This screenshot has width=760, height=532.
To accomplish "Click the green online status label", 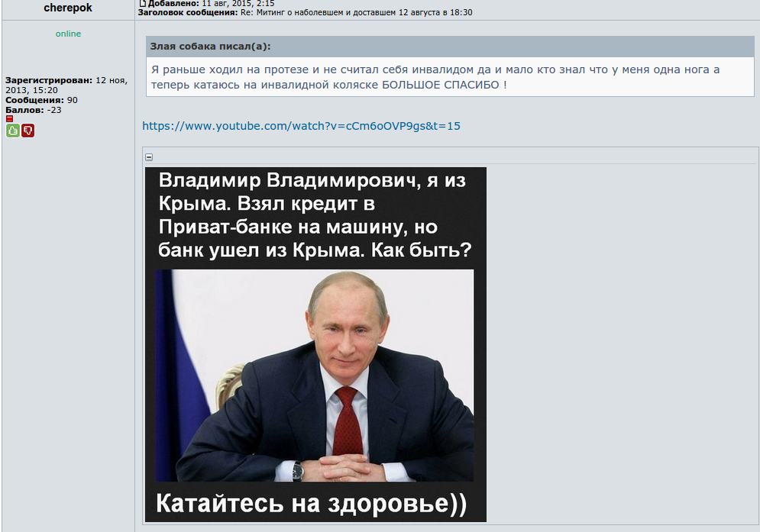I will 68,34.
